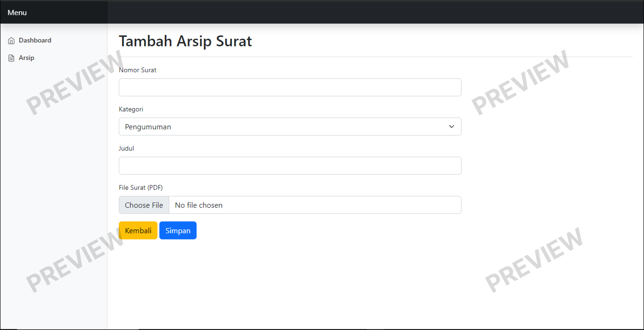This screenshot has height=330, width=644.
Task: Click the Kategori dropdown chevron arrow
Action: coord(452,127)
